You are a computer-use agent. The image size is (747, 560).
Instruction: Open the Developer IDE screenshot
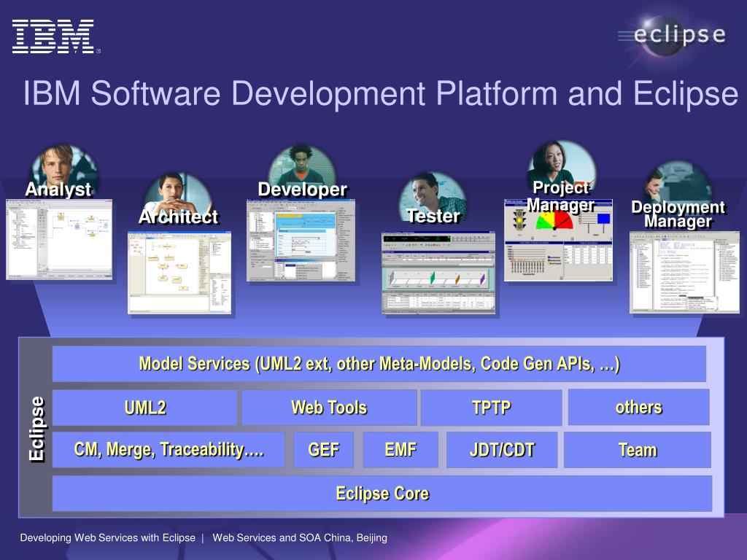click(x=301, y=241)
